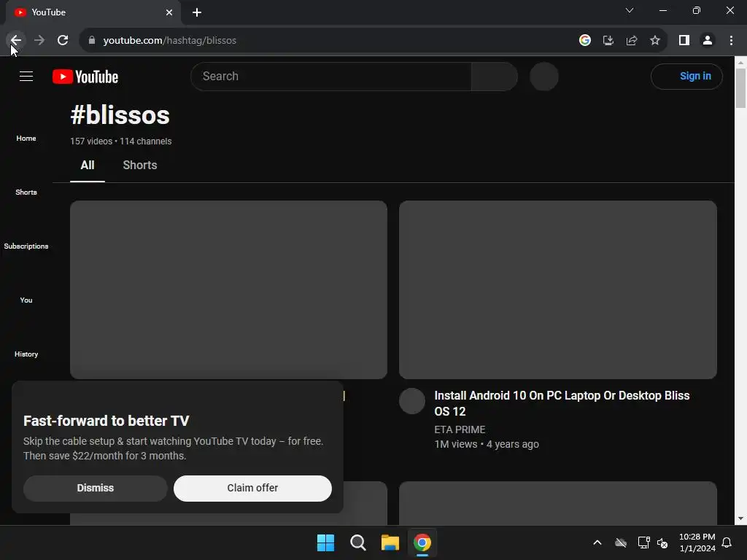Open the Windows Start menu
The image size is (747, 560).
pos(326,542)
